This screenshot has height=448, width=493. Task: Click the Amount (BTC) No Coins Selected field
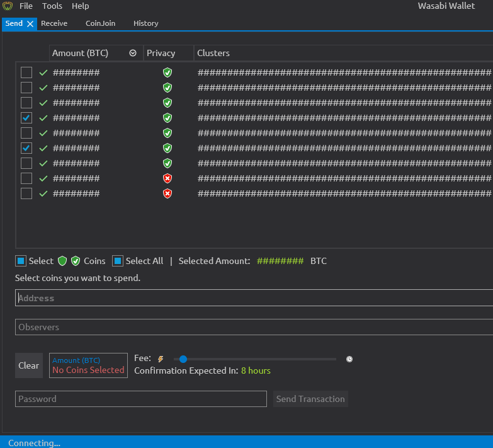(88, 365)
